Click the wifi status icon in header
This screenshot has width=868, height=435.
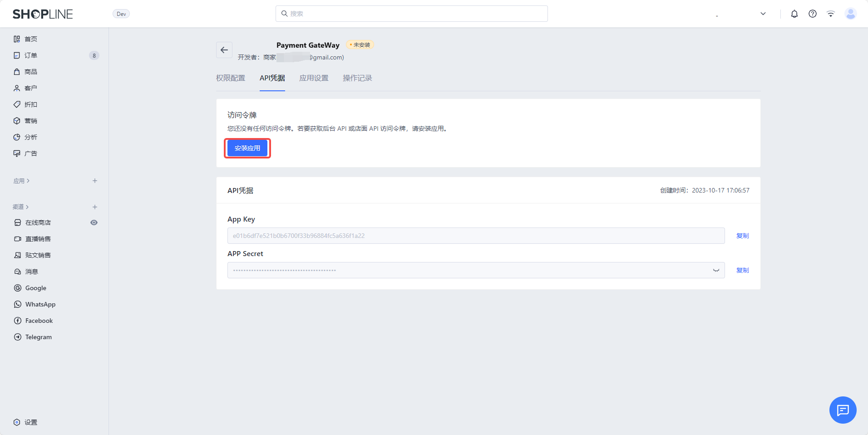(831, 14)
